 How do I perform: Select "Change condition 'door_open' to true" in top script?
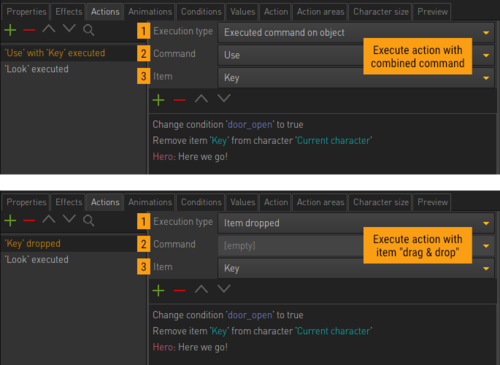click(228, 125)
